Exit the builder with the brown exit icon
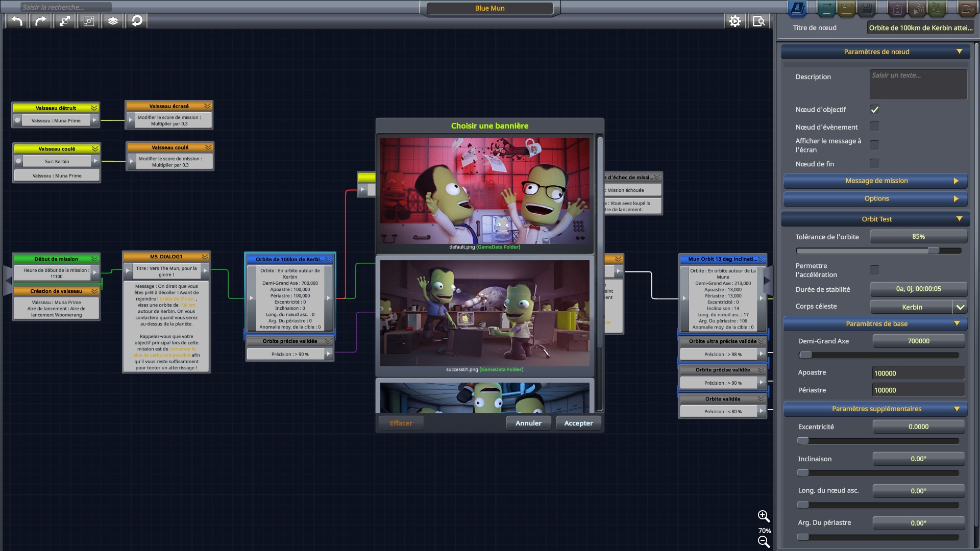 coord(967,8)
